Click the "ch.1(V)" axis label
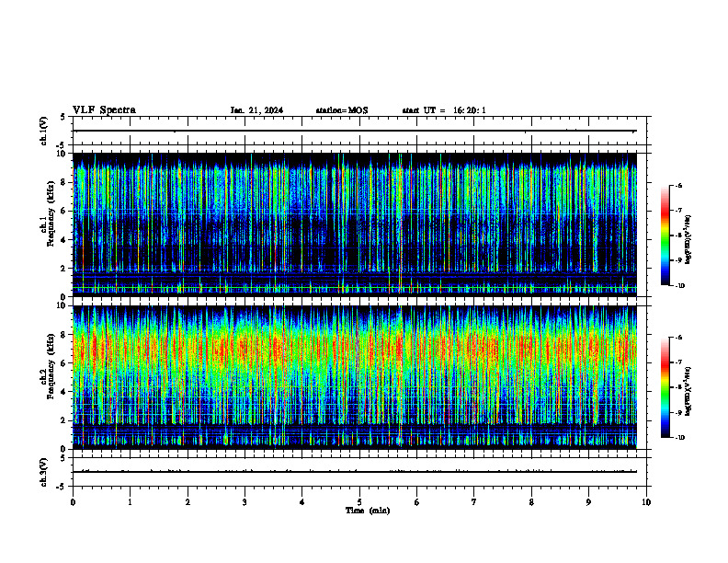Screen dimensions: 728x563 click(x=43, y=131)
